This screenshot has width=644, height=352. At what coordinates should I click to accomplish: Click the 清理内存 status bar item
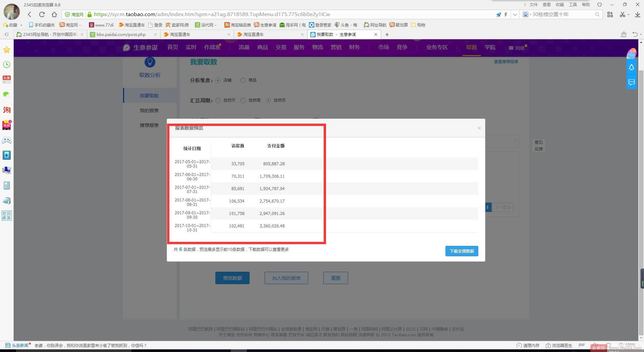tap(528, 345)
